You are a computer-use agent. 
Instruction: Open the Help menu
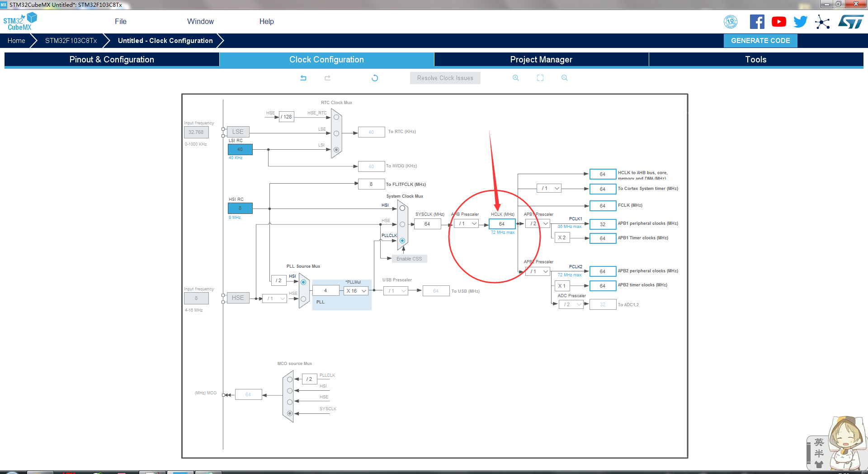(266, 21)
